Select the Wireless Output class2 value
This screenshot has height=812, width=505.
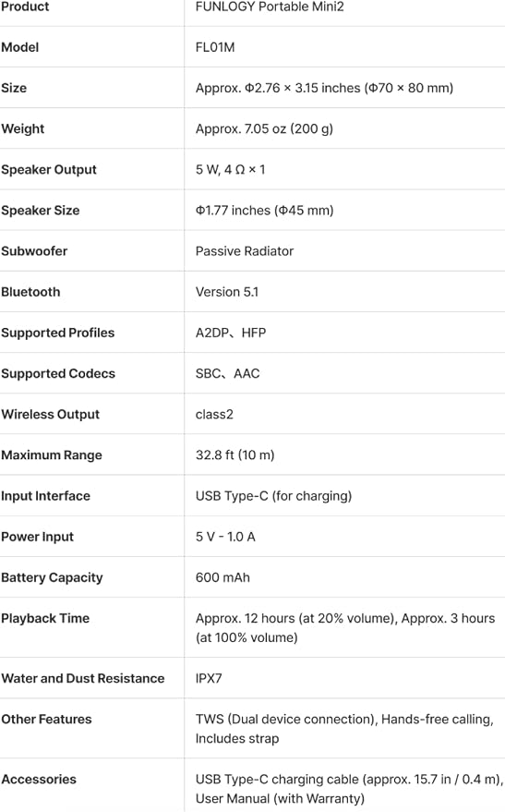point(214,414)
